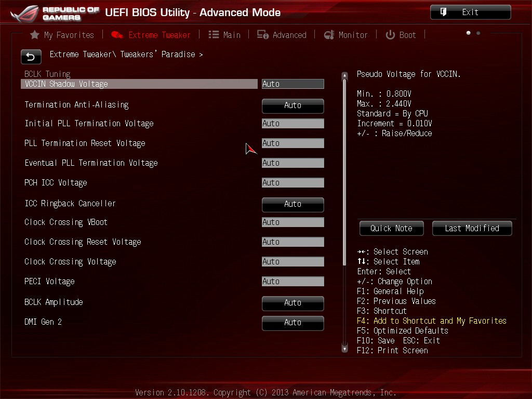Click the My Favorites star icon
The image size is (532, 399).
(x=35, y=35)
